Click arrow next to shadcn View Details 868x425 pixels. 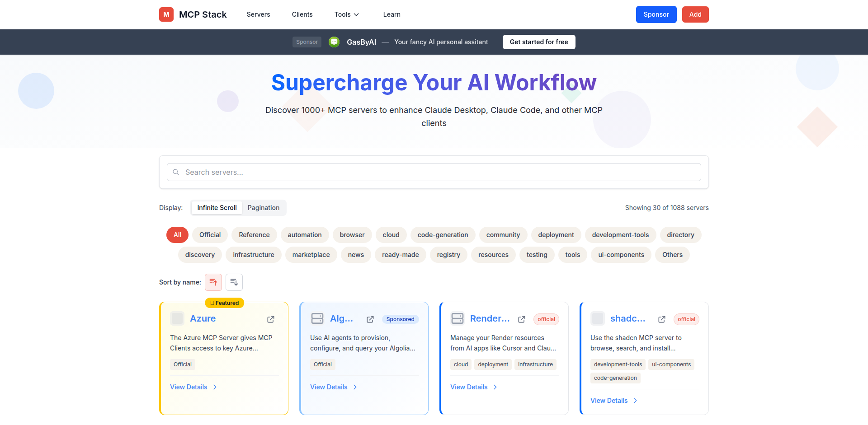coord(635,401)
